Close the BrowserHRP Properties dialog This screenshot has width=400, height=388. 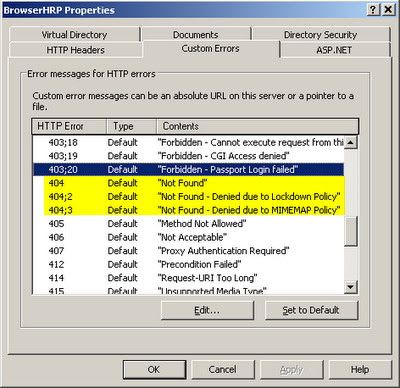(388, 10)
